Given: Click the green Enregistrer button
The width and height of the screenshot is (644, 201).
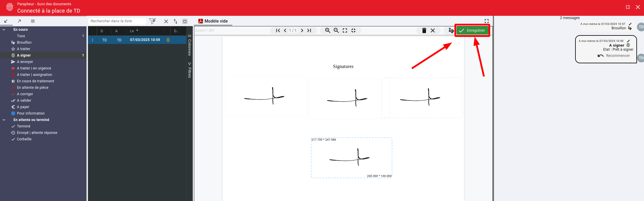Looking at the screenshot, I should pyautogui.click(x=472, y=30).
